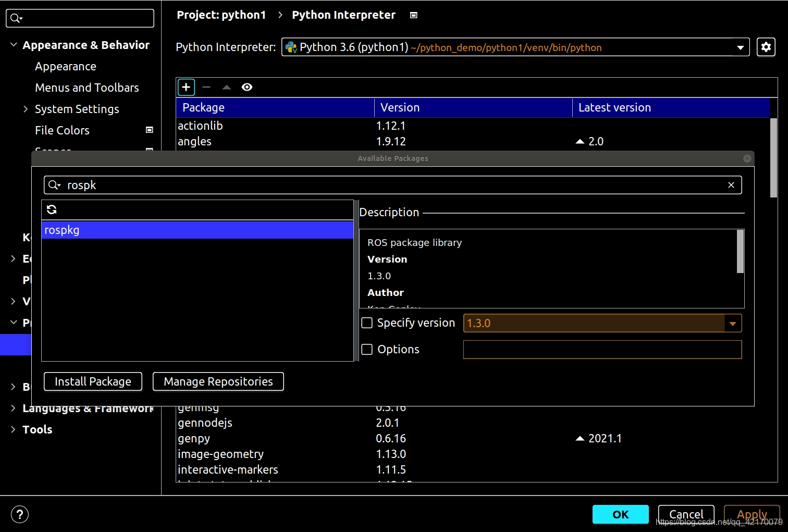788x532 pixels.
Task: Click the description pane scrollbar
Action: pyautogui.click(x=740, y=251)
